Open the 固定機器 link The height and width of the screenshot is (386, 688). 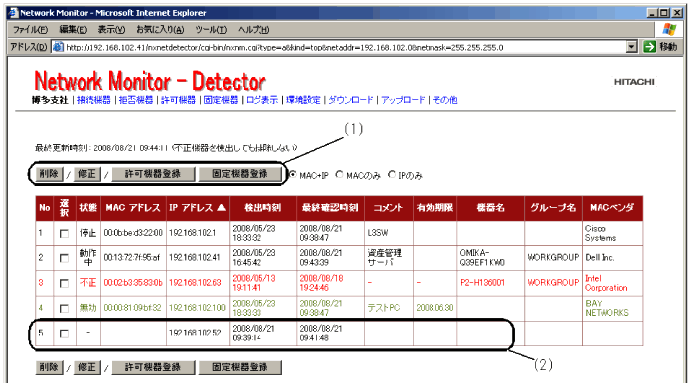221,100
